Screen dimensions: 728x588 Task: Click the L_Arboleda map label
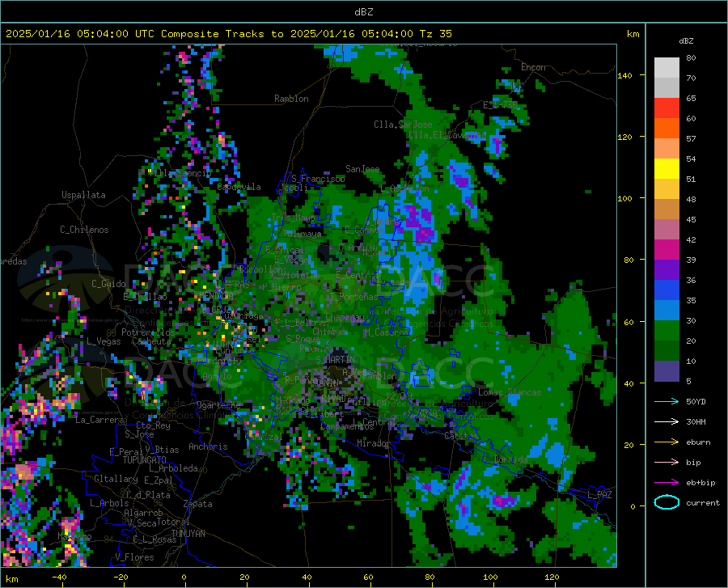tap(173, 468)
